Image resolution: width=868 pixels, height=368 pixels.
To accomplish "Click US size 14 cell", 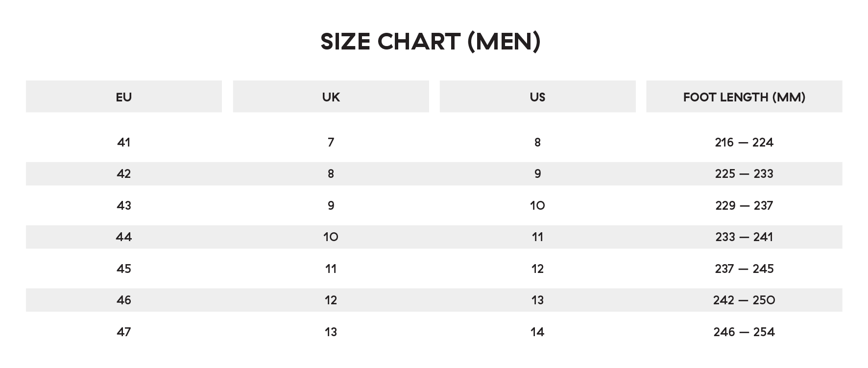I will click(x=538, y=332).
